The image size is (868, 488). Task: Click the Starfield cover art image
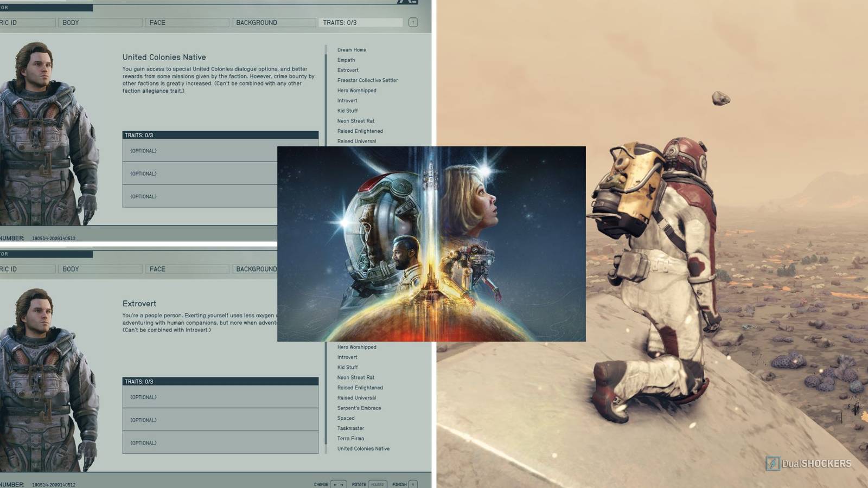431,244
